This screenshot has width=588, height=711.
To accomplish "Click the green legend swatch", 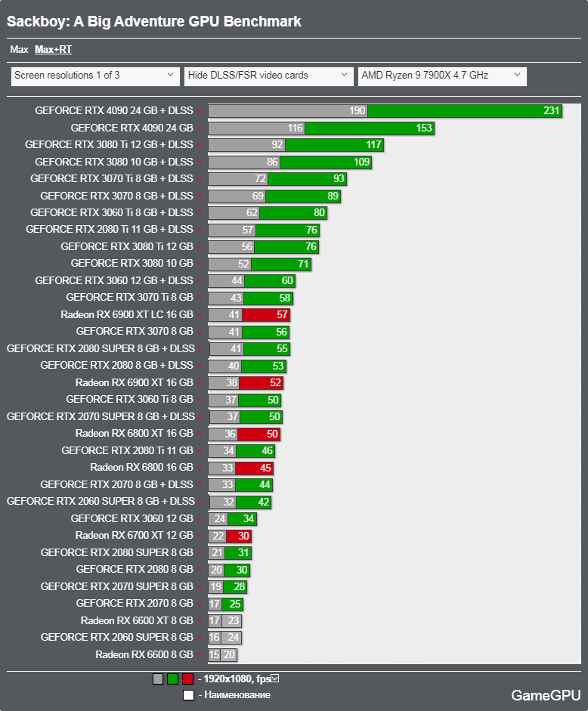I will [x=172, y=679].
